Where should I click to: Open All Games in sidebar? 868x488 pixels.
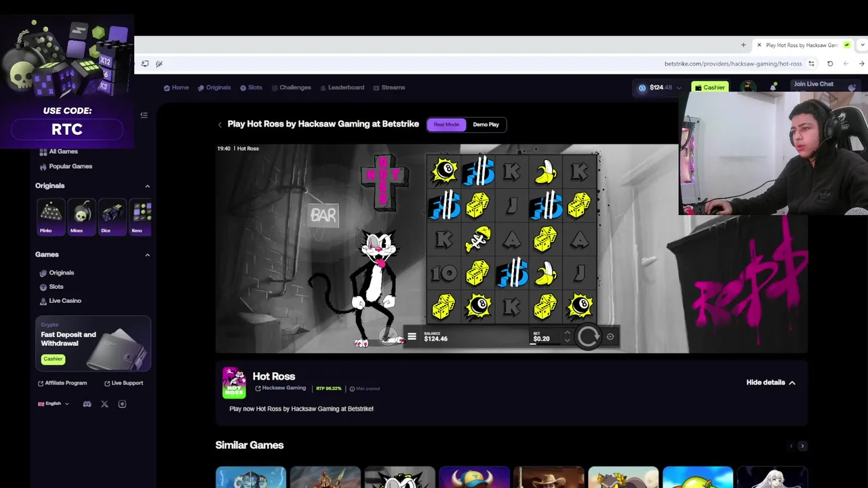tap(59, 152)
